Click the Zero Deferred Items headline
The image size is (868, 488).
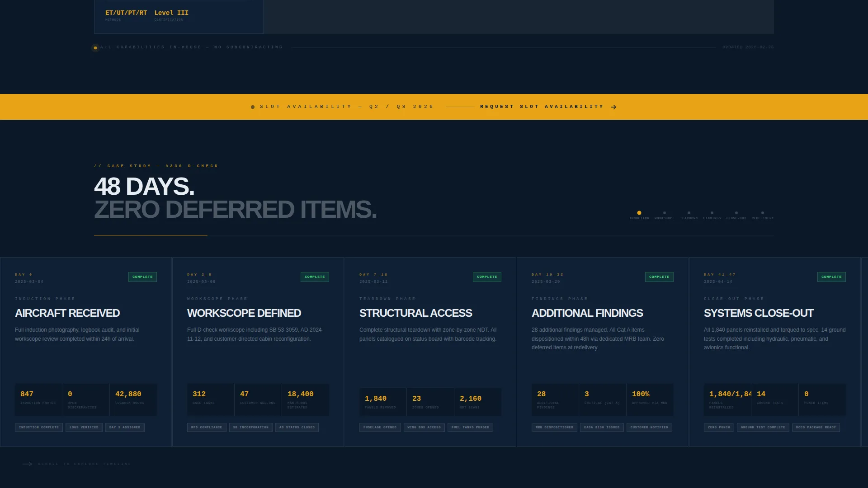[x=235, y=210]
